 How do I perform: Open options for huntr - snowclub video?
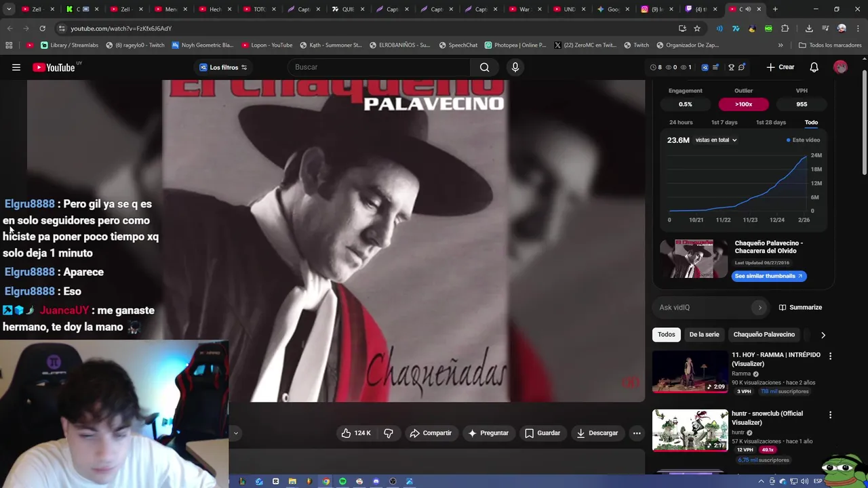pyautogui.click(x=830, y=415)
